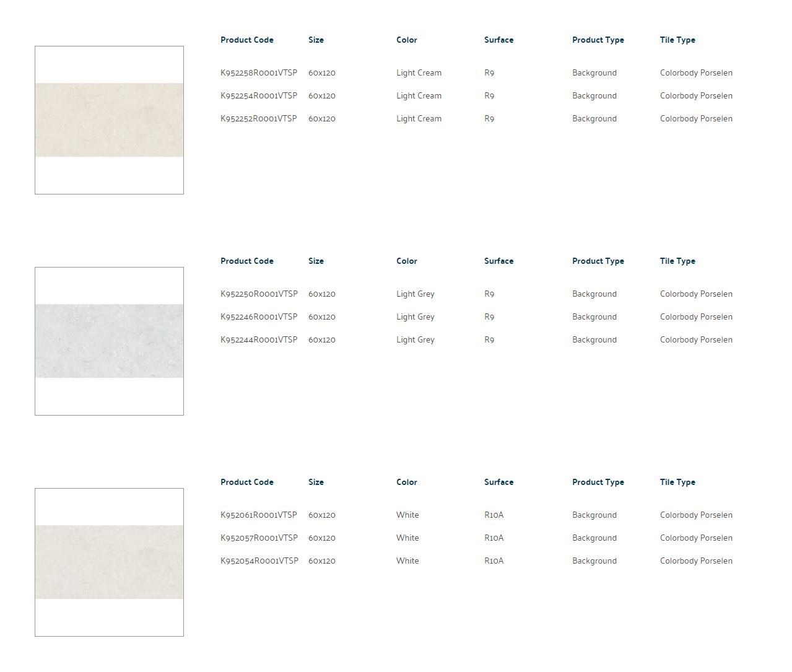This screenshot has height=672, width=792.
Task: Click the Surface header in Light Grey table
Action: click(498, 261)
